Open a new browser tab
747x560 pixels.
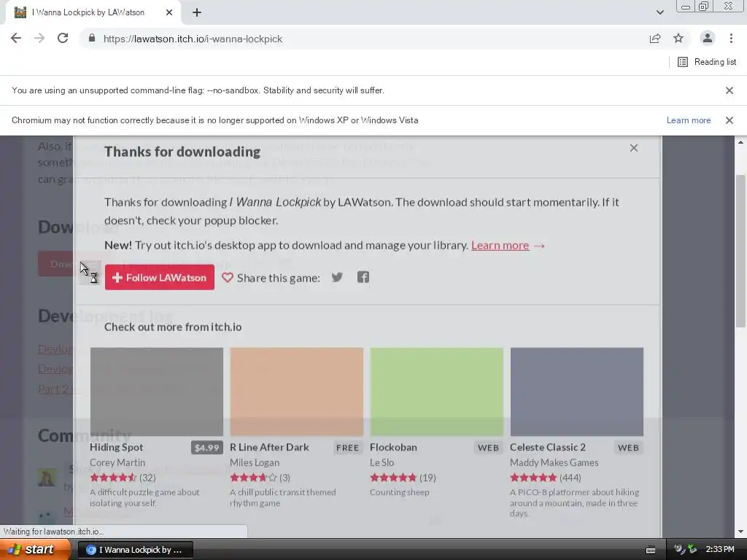[x=197, y=12]
